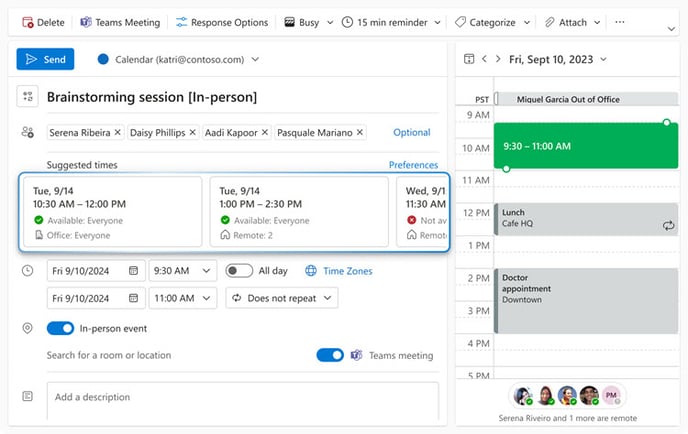Open the 15 min reminder menu
This screenshot has height=434, width=688.
[x=391, y=22]
